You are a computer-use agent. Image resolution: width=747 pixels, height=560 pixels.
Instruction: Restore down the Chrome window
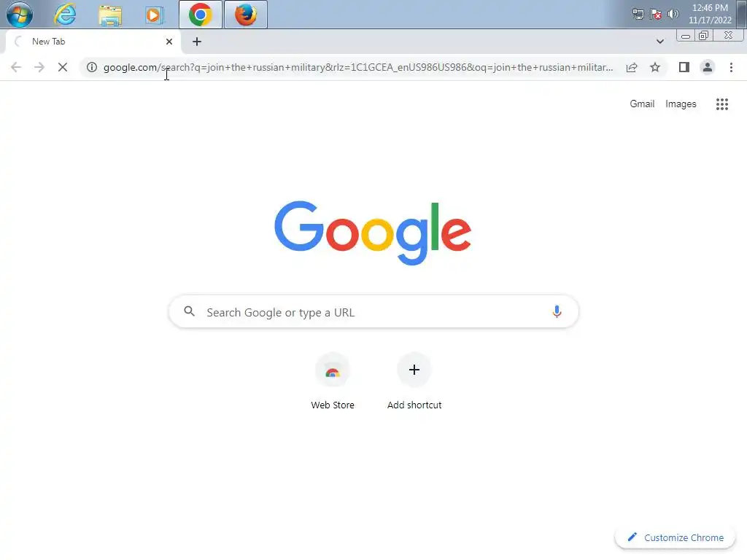pos(704,36)
